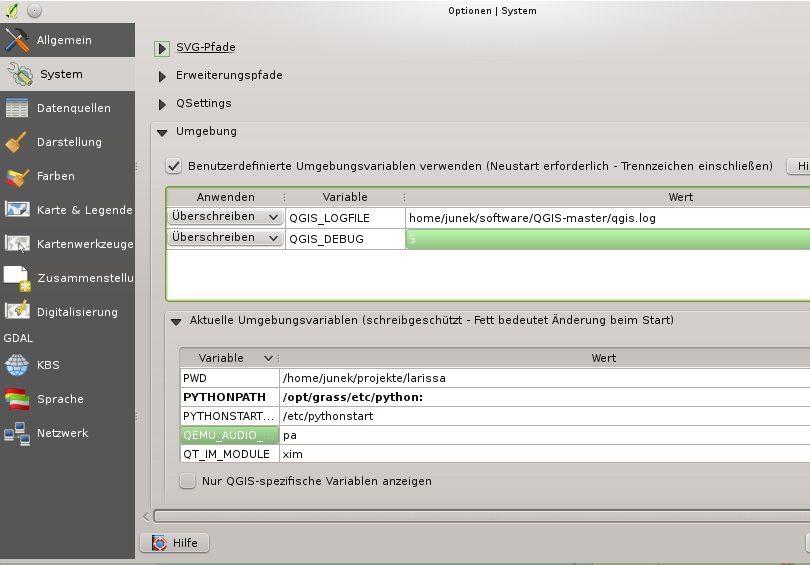Collapse the Umgebung section
This screenshot has height=565, width=810.
click(x=162, y=133)
